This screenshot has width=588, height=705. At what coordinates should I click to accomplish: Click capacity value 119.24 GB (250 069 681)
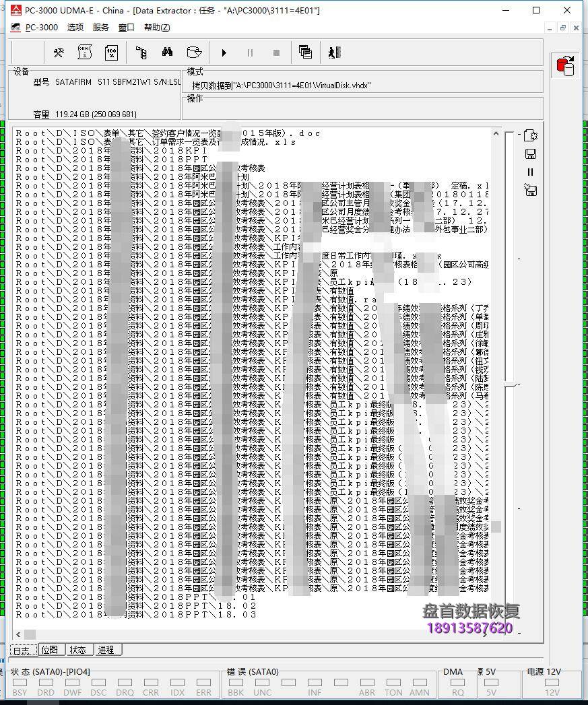pos(96,114)
